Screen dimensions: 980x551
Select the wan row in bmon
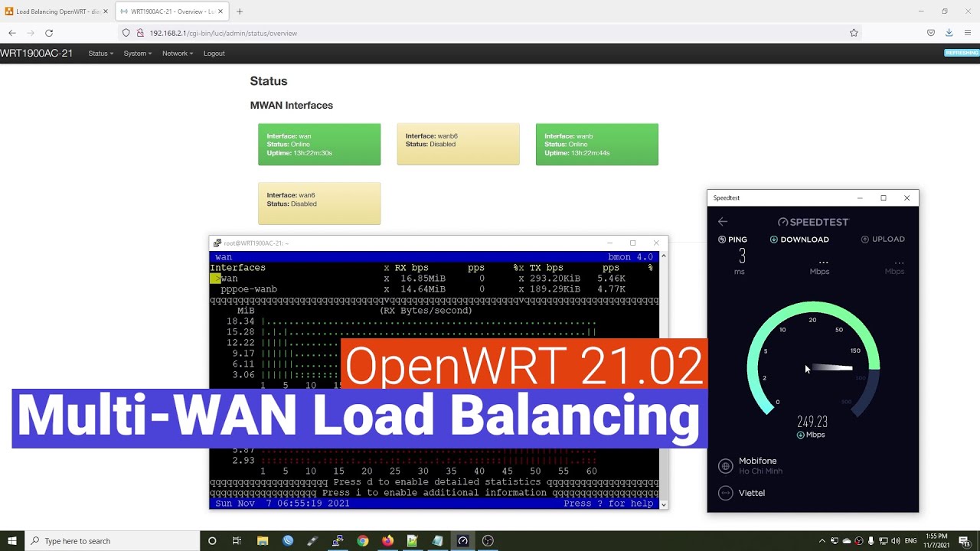click(x=433, y=279)
